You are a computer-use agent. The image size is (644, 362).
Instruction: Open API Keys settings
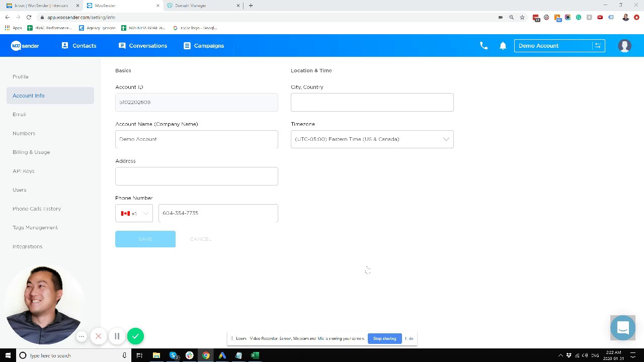24,171
